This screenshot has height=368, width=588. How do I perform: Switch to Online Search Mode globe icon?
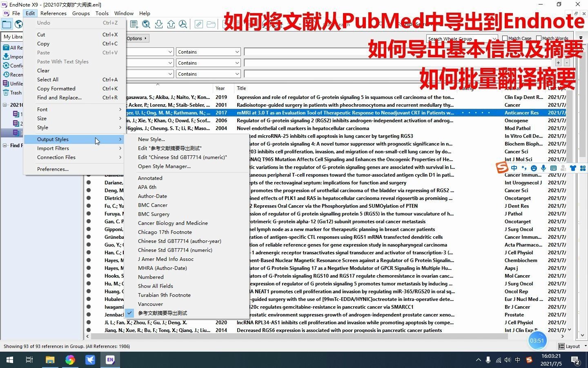pos(18,25)
